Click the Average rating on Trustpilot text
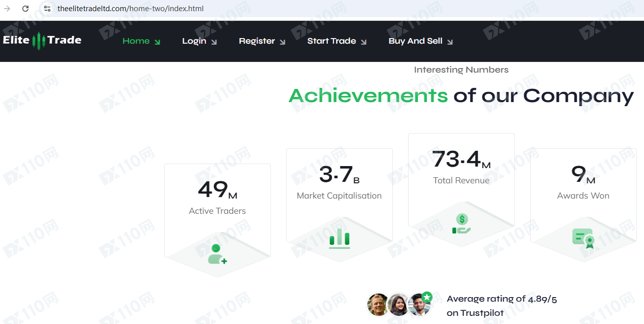The image size is (644, 324). [501, 305]
